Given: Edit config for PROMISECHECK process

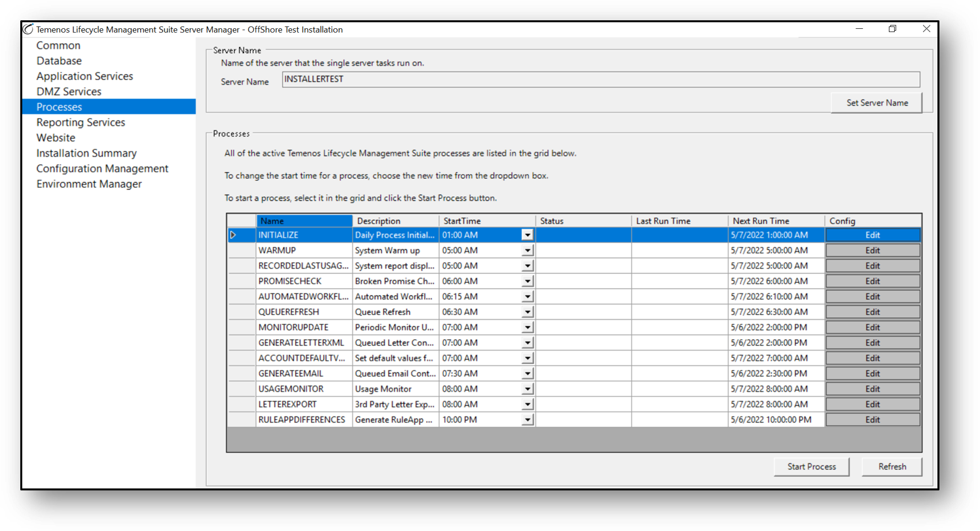Looking at the screenshot, I should tap(873, 281).
